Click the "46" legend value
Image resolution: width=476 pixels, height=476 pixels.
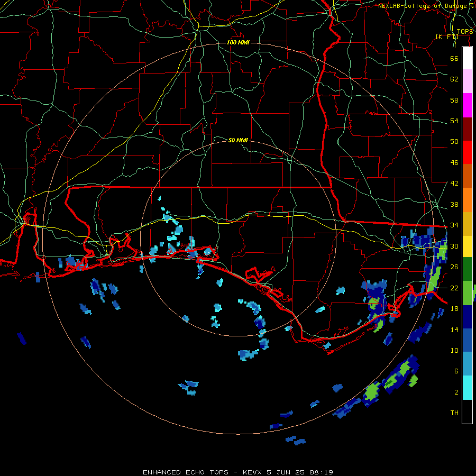coord(454,163)
